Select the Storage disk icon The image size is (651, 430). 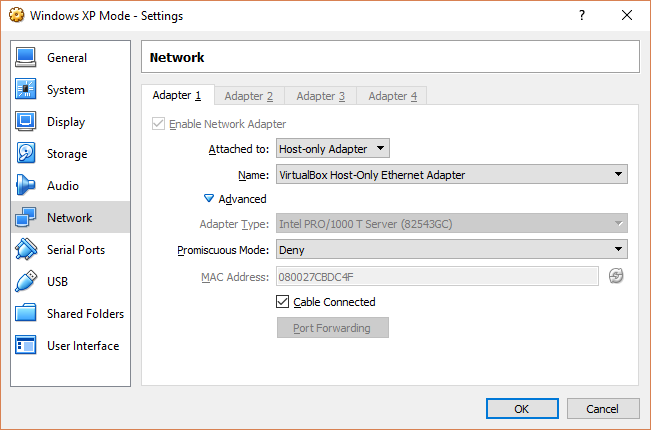point(27,154)
